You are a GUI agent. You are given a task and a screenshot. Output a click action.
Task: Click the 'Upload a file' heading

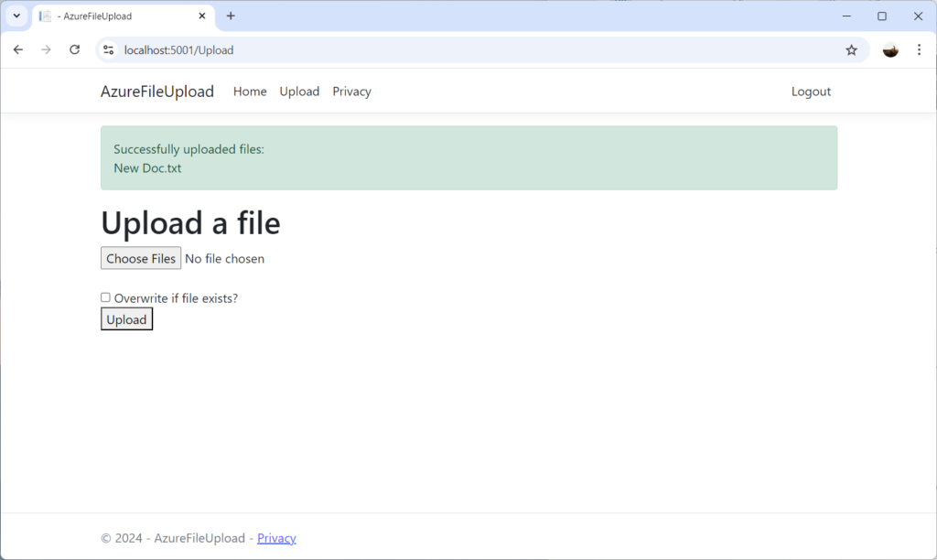coord(190,222)
